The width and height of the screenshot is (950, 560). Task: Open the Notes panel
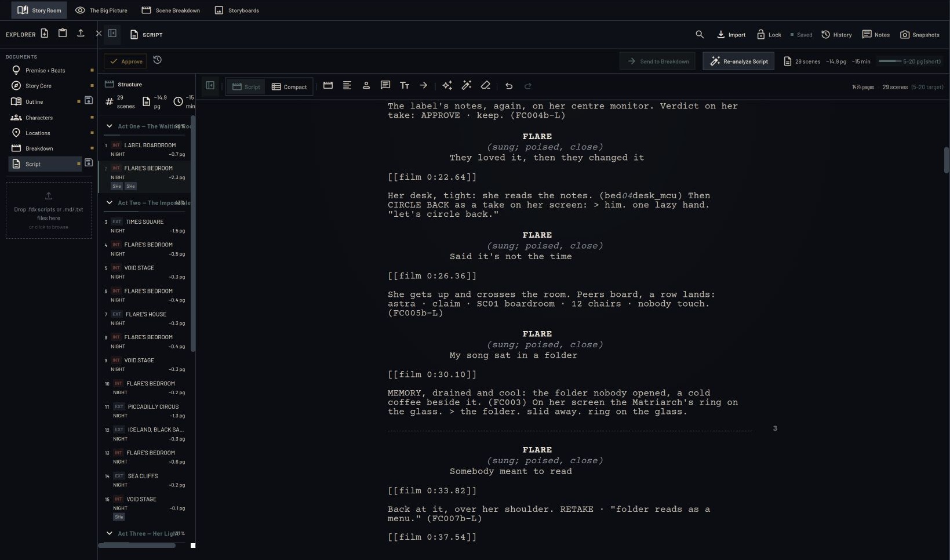[x=875, y=35]
